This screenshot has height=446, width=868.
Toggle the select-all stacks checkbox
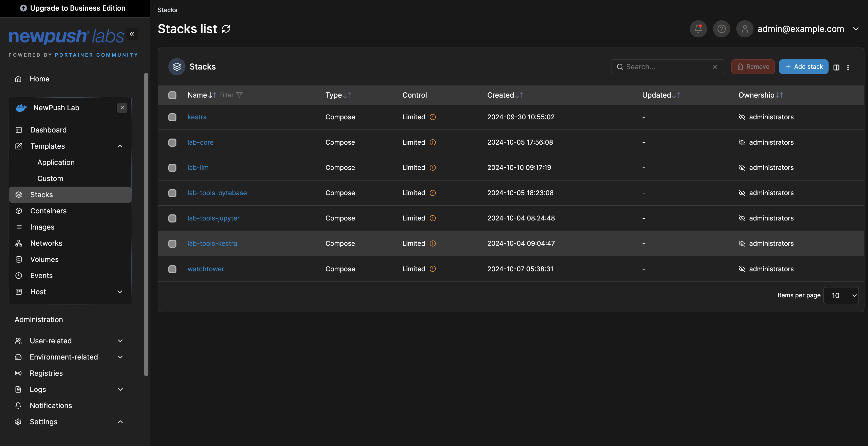[x=172, y=95]
